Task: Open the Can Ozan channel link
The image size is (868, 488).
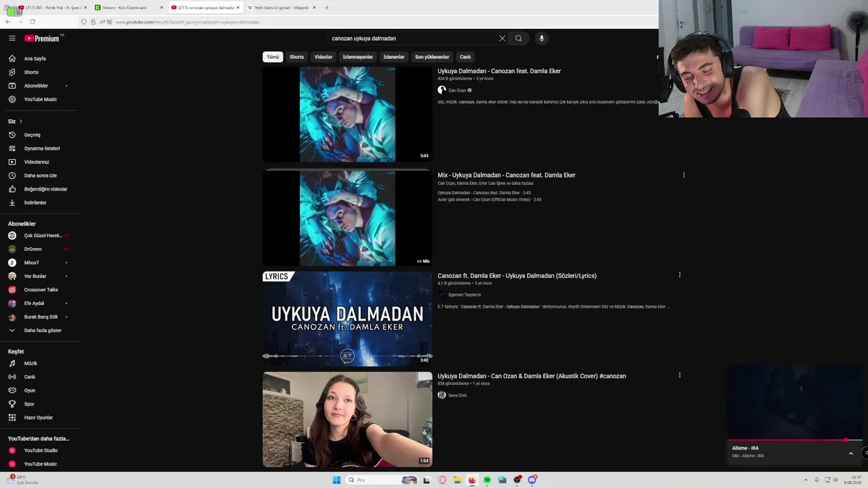Action: click(457, 90)
